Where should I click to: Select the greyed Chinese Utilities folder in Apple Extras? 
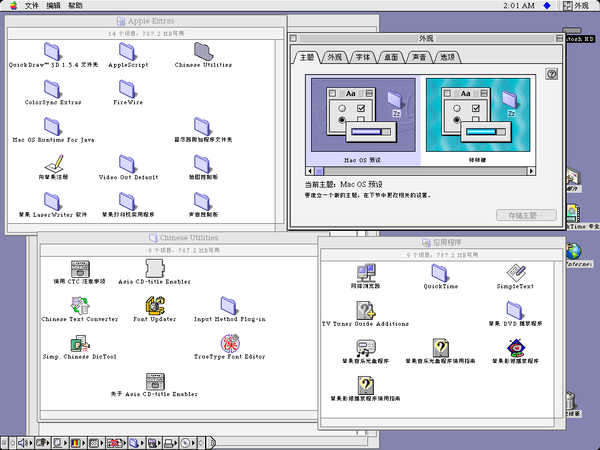pos(203,52)
